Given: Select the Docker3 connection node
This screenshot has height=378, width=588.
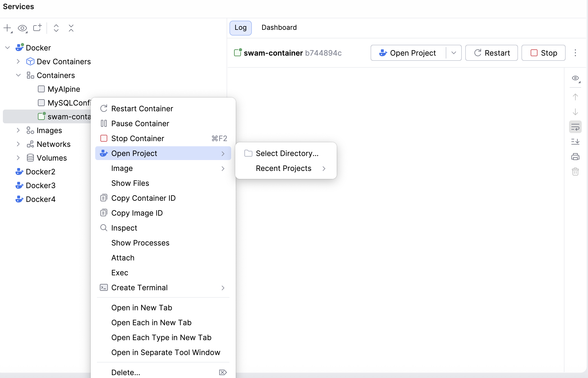Looking at the screenshot, I should pos(40,186).
